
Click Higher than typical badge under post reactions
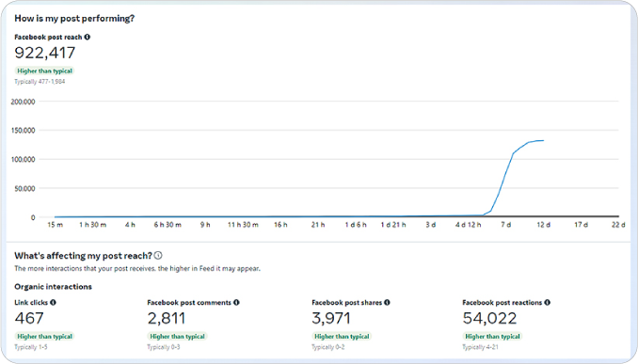[493, 337]
